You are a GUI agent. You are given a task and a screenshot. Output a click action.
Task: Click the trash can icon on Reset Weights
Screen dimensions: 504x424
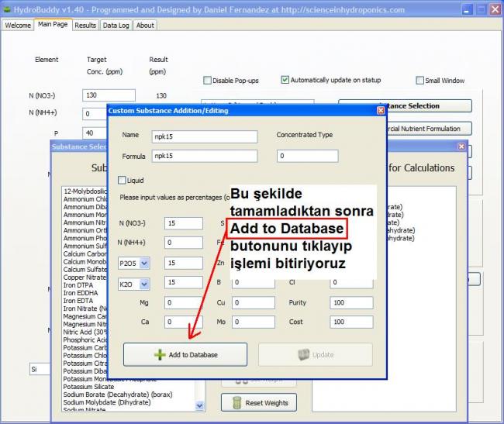pyautogui.click(x=236, y=403)
